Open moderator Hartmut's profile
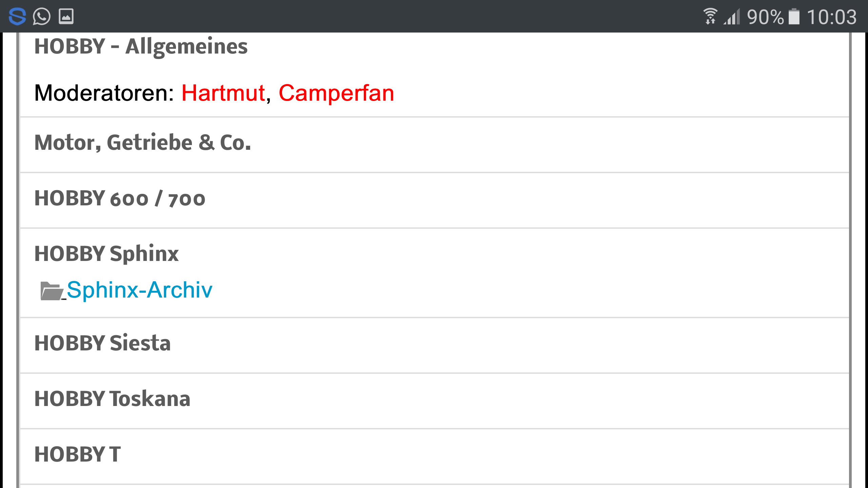This screenshot has width=868, height=488. click(x=223, y=93)
